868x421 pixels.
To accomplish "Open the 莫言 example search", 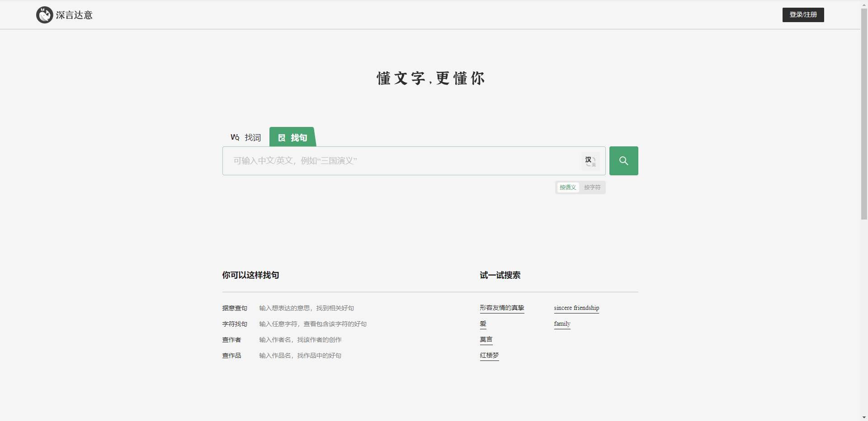I will 486,339.
